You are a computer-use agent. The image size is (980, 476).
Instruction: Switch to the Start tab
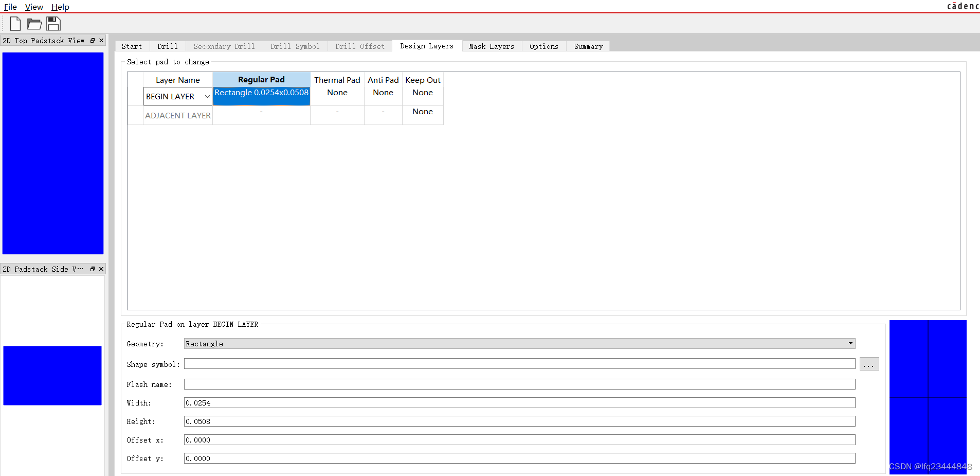point(132,46)
